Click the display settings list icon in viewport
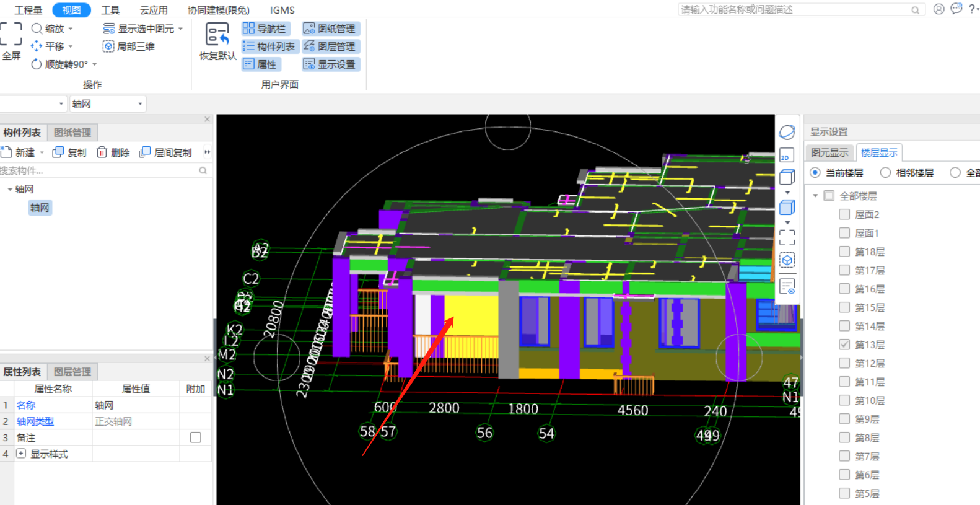 click(x=787, y=287)
